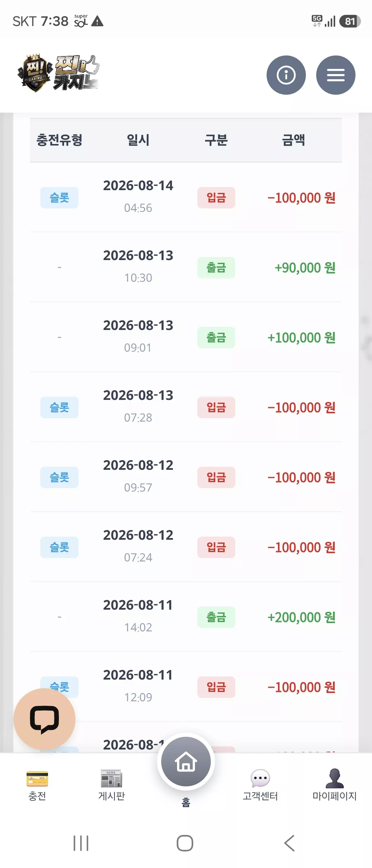Tap 슬롯 tag on 2026-08-14 row

click(59, 198)
